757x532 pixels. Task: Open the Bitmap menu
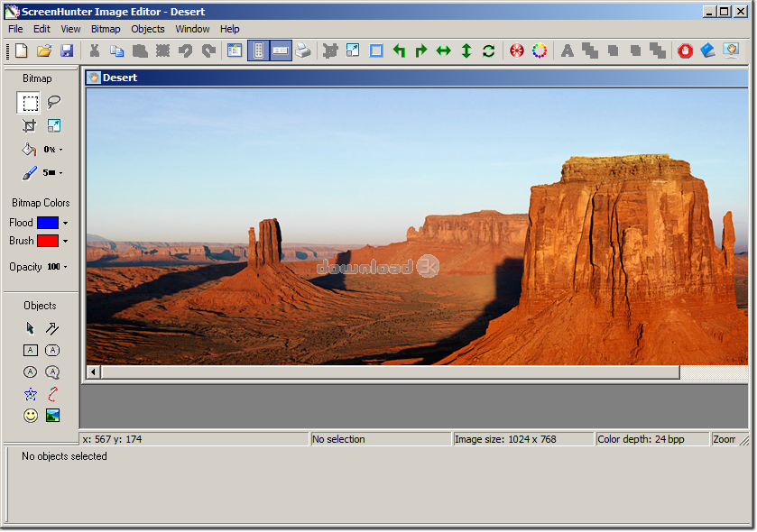(x=106, y=29)
